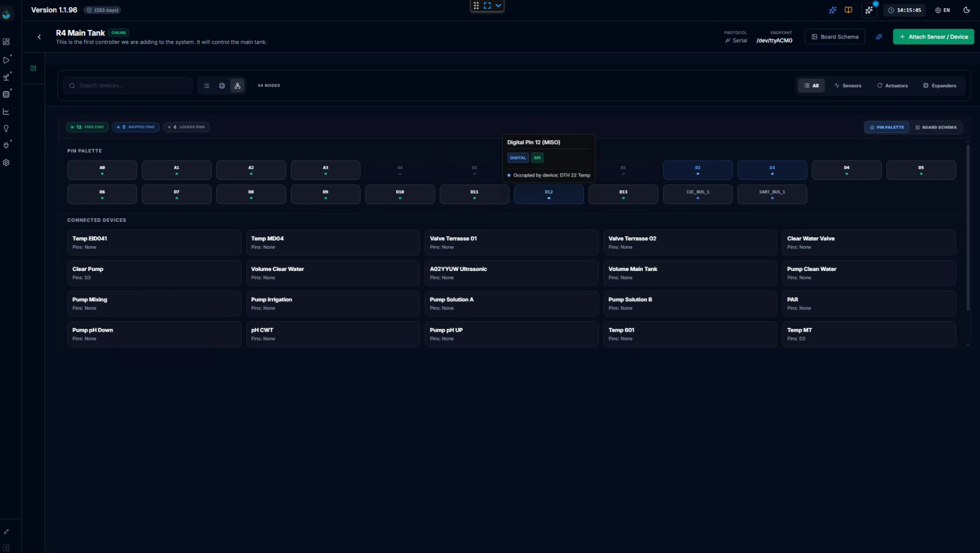Viewport: 980px width, 553px height.
Task: Select the All filter tab
Action: tap(811, 86)
